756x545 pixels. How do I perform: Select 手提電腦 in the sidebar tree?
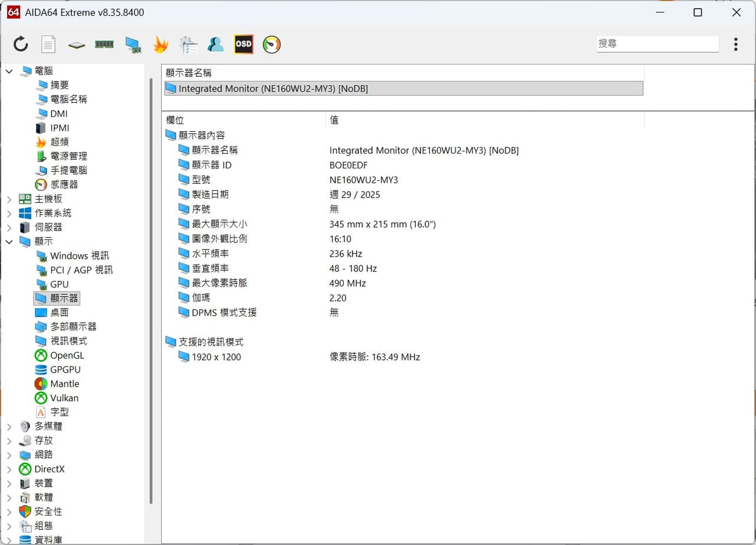click(69, 170)
